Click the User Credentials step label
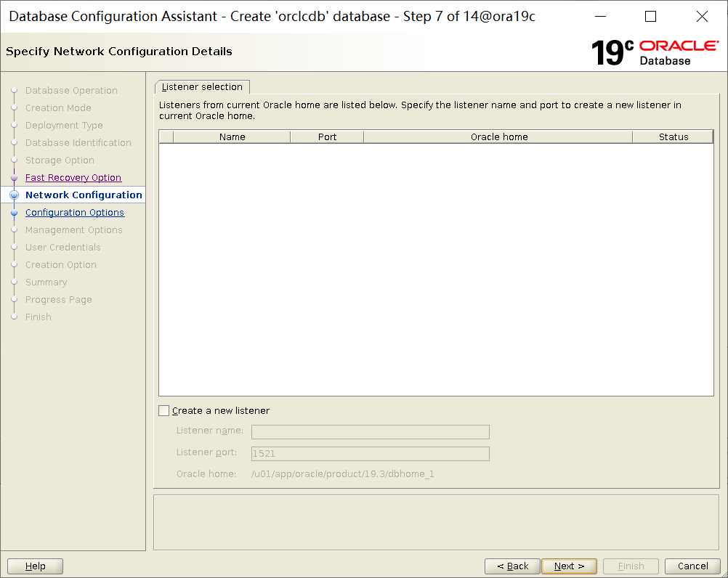This screenshot has width=728, height=578. 63,248
